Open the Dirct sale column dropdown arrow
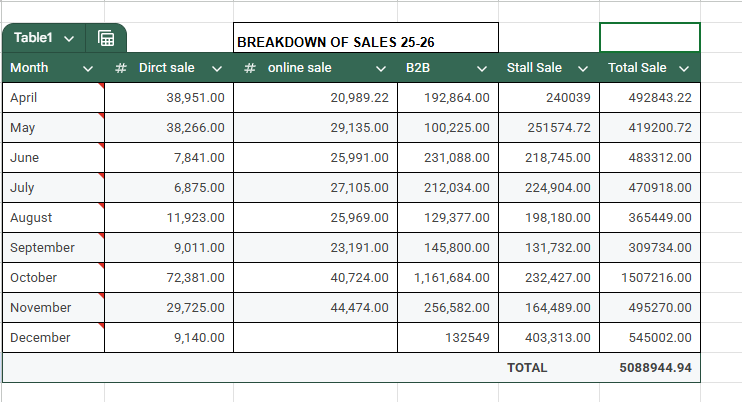Screen dimensions: 742x402 217,68
